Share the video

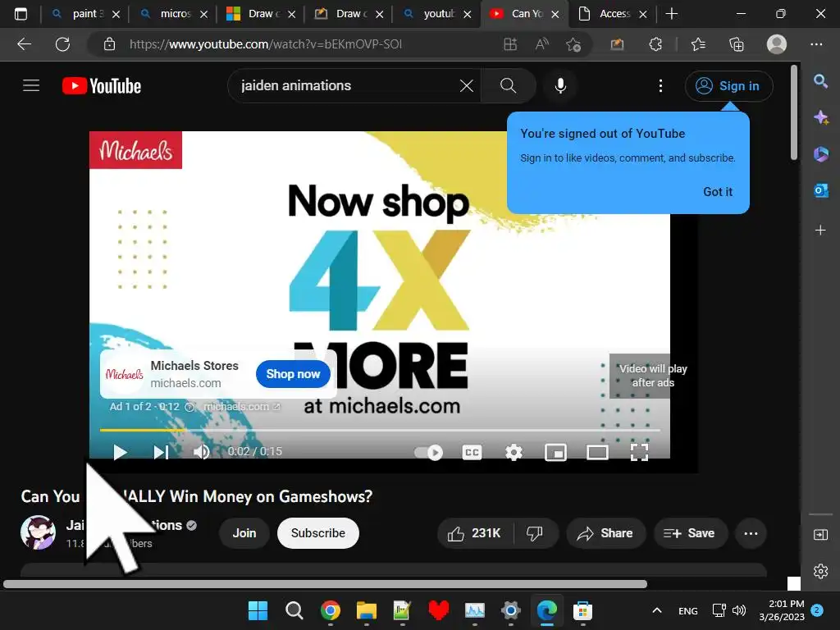click(605, 533)
